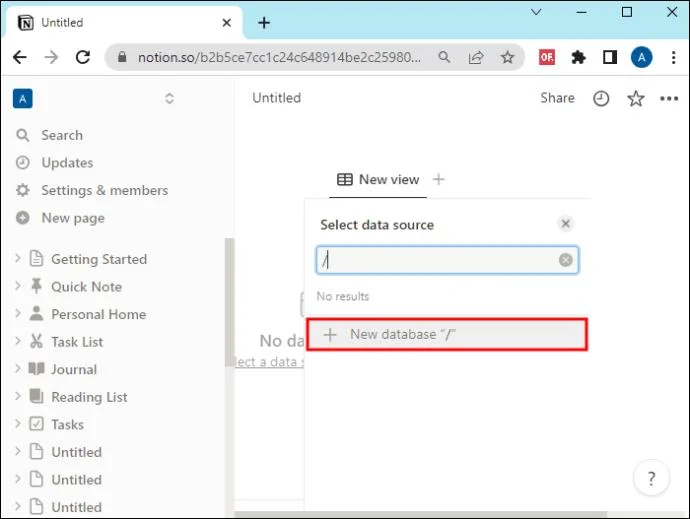Screen dimensions: 690x519
Task: Click the horizontal scrollbar at bottom
Action: 420,515
